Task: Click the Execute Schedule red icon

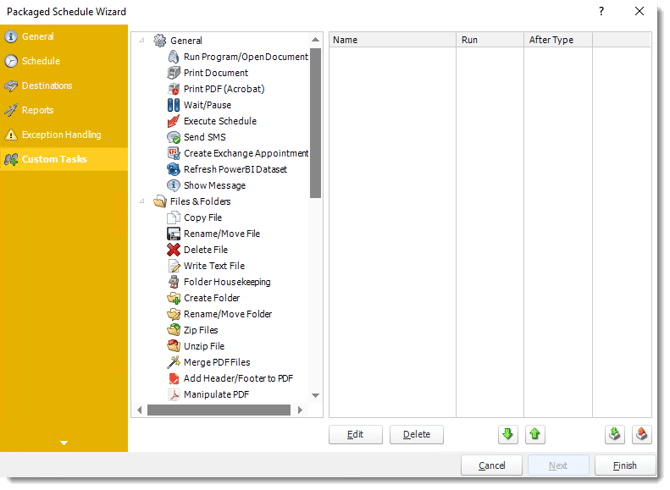Action: (x=173, y=121)
